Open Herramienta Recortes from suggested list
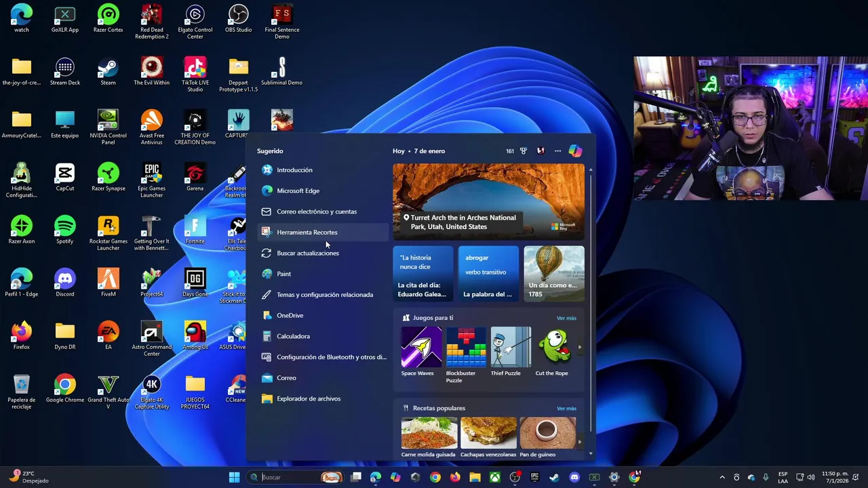This screenshot has width=868, height=488. point(323,232)
